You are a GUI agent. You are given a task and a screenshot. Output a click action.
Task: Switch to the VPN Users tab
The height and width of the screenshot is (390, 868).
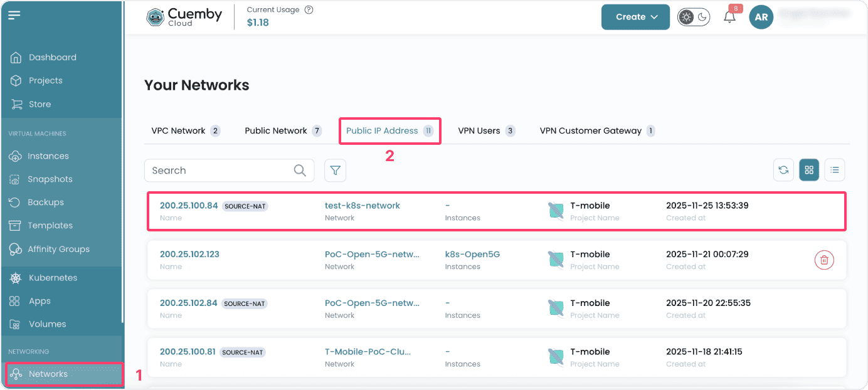click(485, 131)
